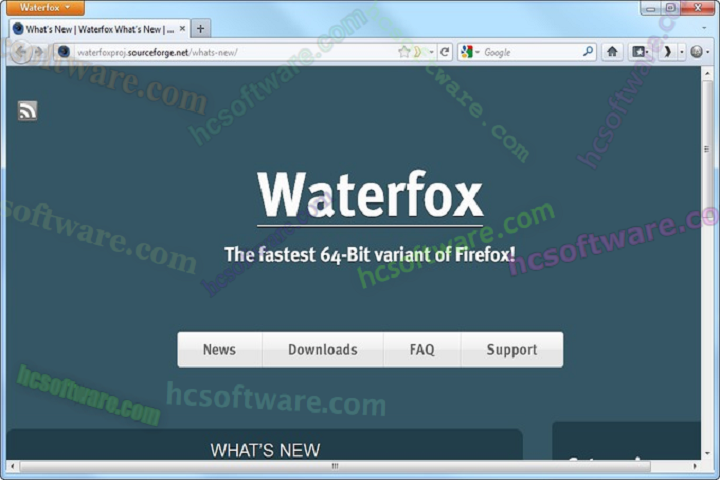Open the Google search engine selector

click(471, 52)
